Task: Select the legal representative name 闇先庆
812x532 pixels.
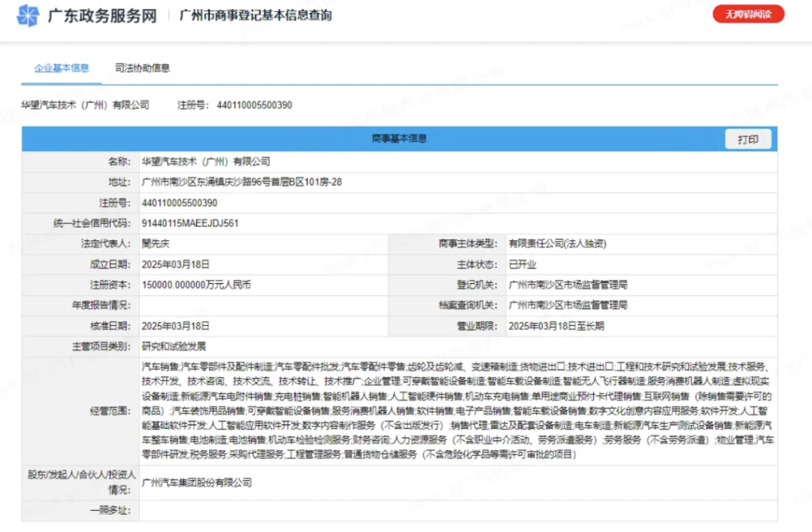Action: click(156, 243)
